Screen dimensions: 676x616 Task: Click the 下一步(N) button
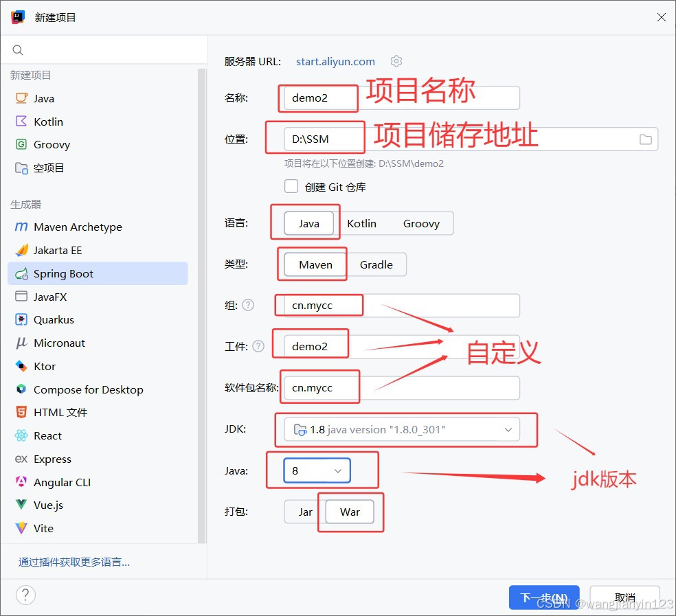[544, 597]
